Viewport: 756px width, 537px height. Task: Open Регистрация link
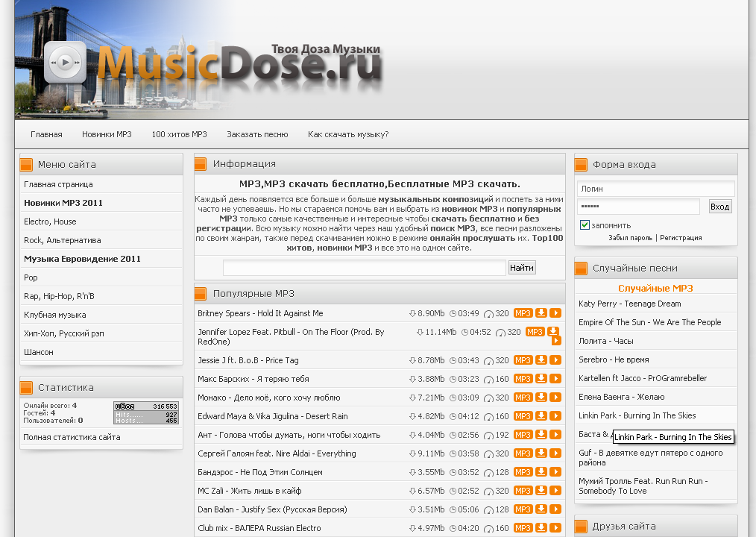[681, 238]
